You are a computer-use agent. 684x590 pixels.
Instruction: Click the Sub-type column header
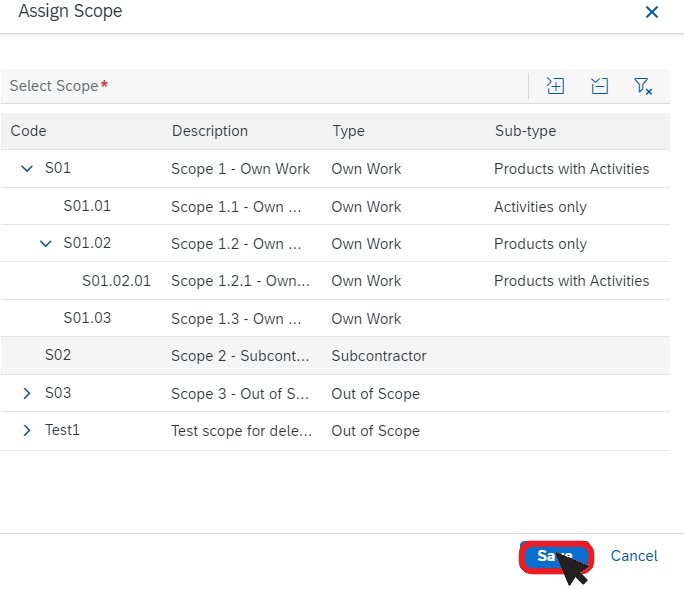pyautogui.click(x=525, y=131)
